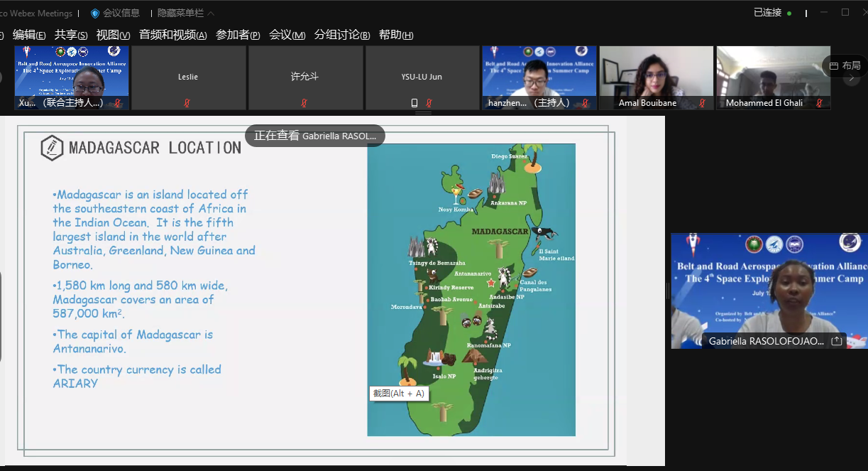Viewport: 868px width, 471px height.
Task: Click the phone device icon on YSU-LU Jun tile
Action: (414, 103)
